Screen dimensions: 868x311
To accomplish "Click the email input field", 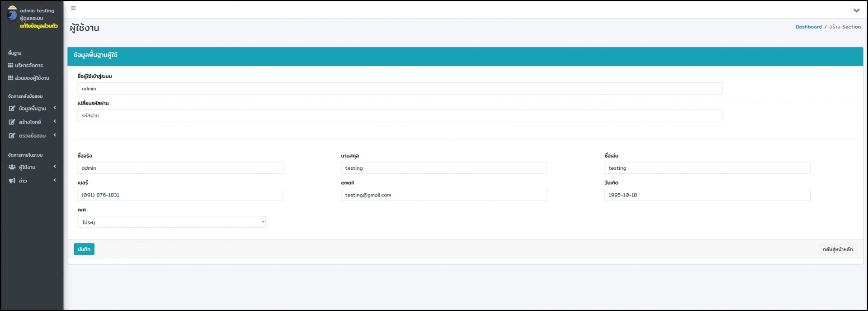I will click(x=443, y=195).
